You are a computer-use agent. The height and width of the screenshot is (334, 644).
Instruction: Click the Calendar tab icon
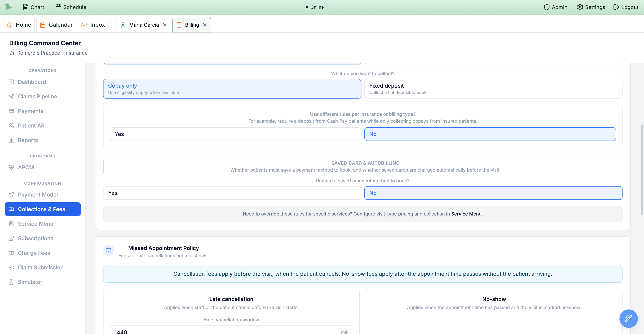click(x=43, y=25)
